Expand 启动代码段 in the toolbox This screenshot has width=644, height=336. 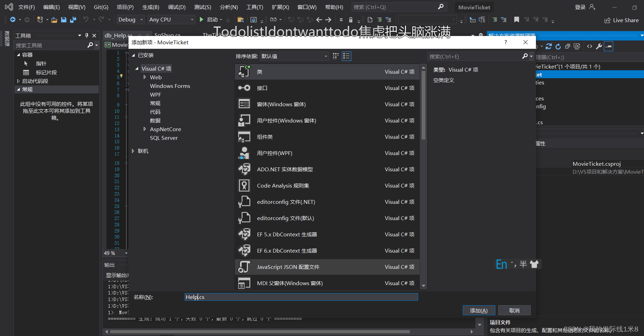click(x=18, y=81)
